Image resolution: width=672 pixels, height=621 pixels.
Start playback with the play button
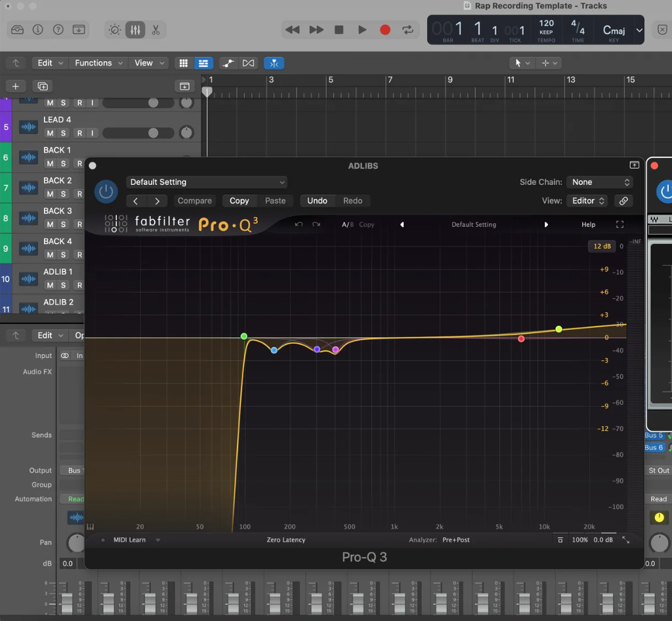[362, 30]
